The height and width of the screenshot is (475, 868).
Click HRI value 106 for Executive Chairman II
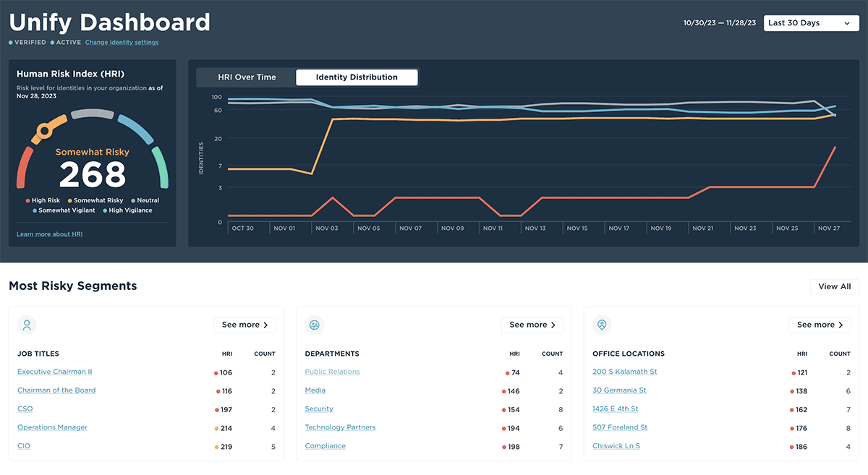(226, 373)
